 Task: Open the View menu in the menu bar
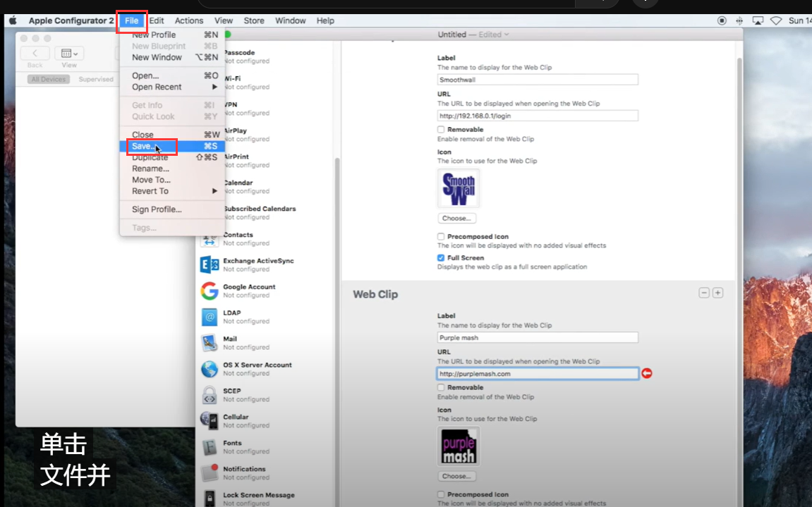tap(223, 20)
